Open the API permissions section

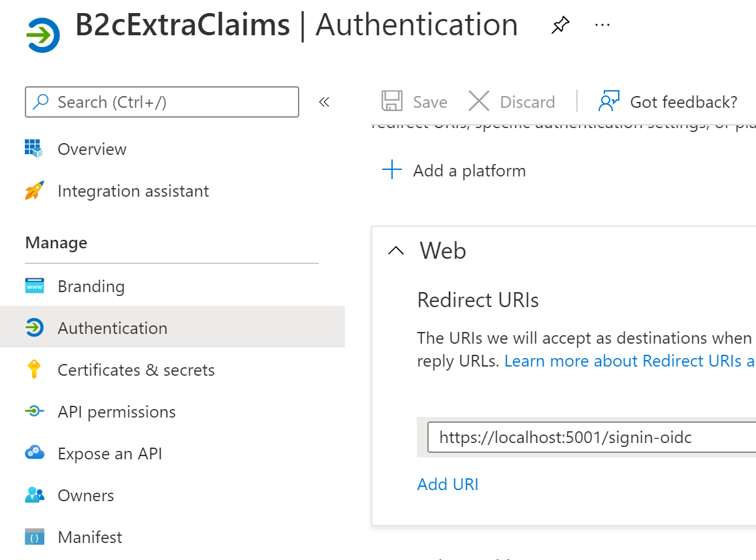point(117,412)
